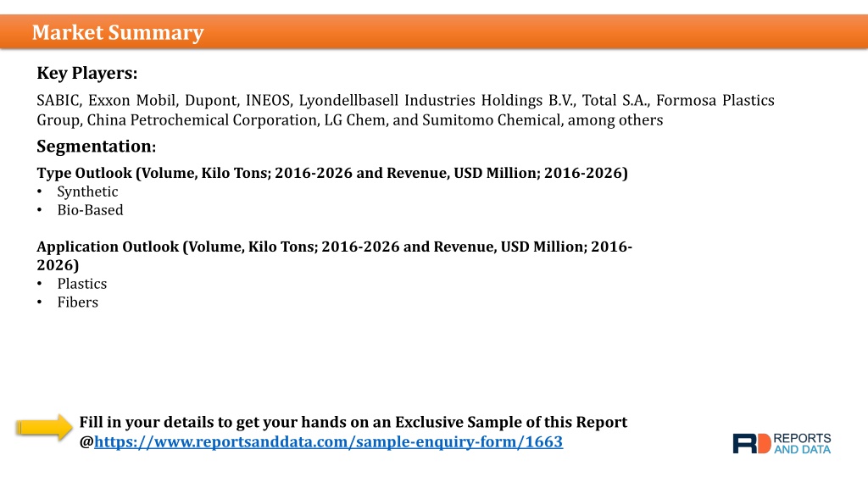This screenshot has height=488, width=868.
Task: Open the sample enquiry form link
Action: pos(328,442)
